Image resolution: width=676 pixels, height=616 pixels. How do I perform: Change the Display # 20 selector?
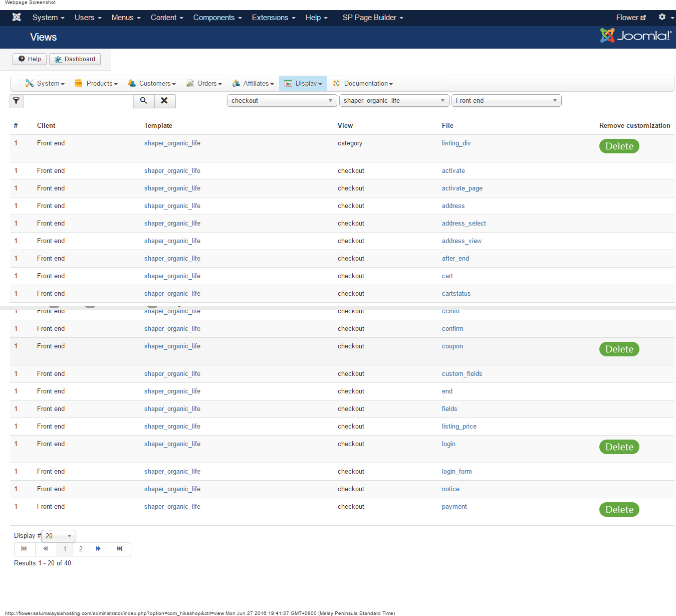point(59,536)
